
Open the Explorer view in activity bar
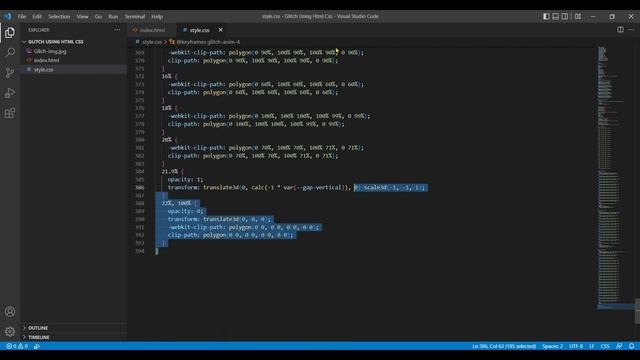10,33
